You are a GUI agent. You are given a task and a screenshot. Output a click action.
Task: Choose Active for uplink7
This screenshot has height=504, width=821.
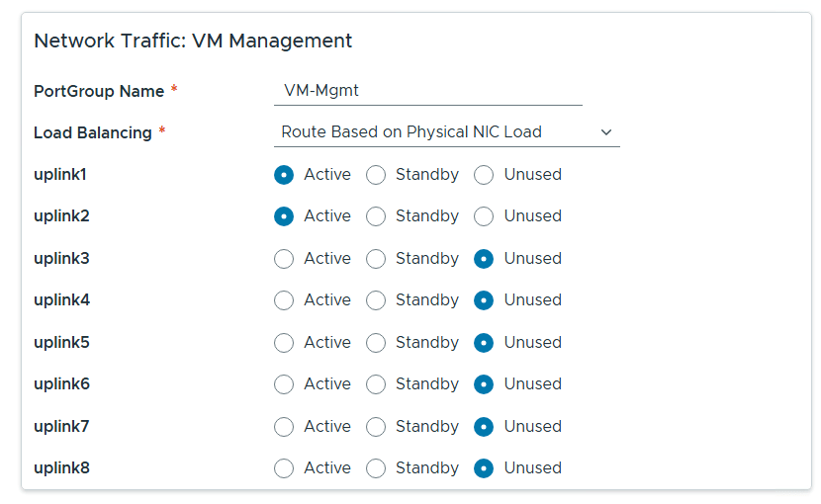[284, 427]
